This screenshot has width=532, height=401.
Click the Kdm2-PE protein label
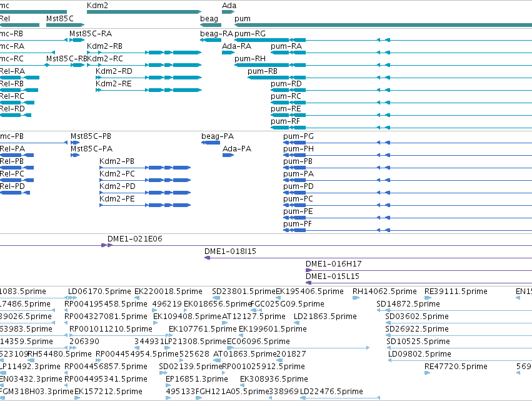coord(117,199)
